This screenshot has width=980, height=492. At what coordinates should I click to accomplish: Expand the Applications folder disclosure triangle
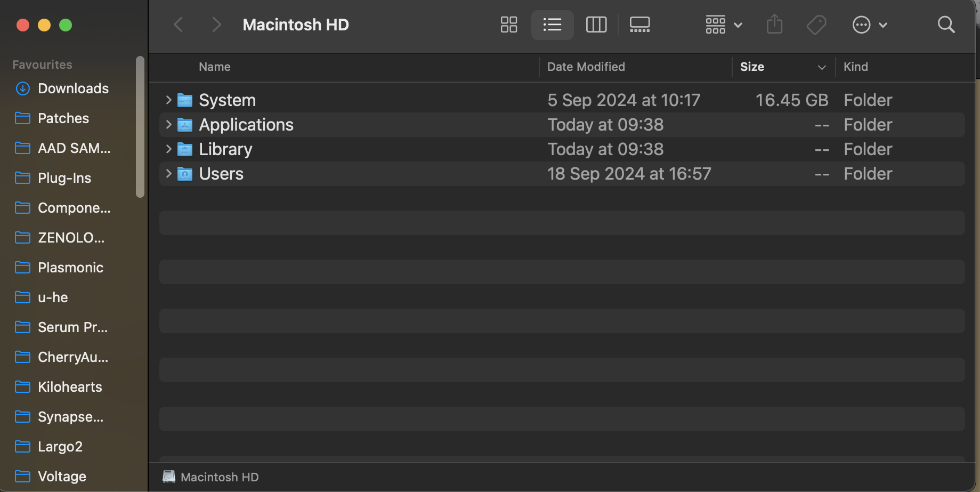coord(168,124)
